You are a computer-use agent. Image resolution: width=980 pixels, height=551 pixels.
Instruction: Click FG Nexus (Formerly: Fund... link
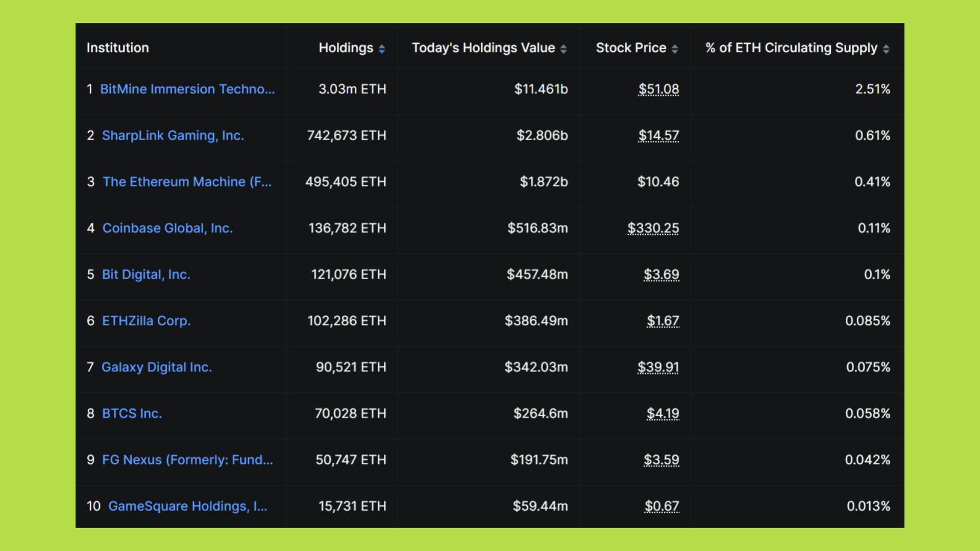click(x=187, y=460)
